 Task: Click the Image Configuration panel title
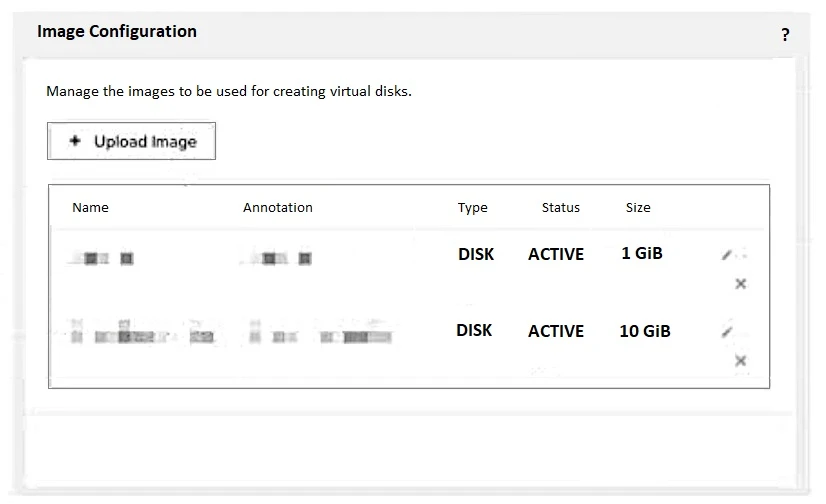117,32
